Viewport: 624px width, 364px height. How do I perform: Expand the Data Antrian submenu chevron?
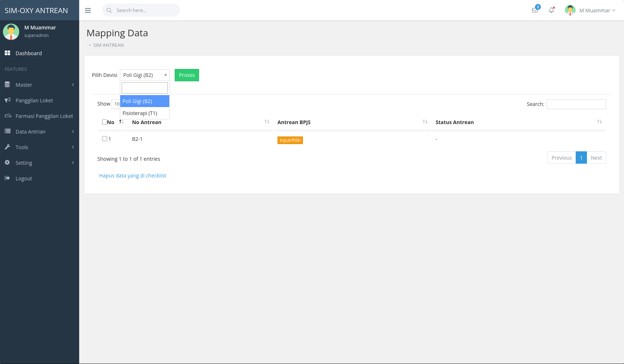[x=73, y=131]
